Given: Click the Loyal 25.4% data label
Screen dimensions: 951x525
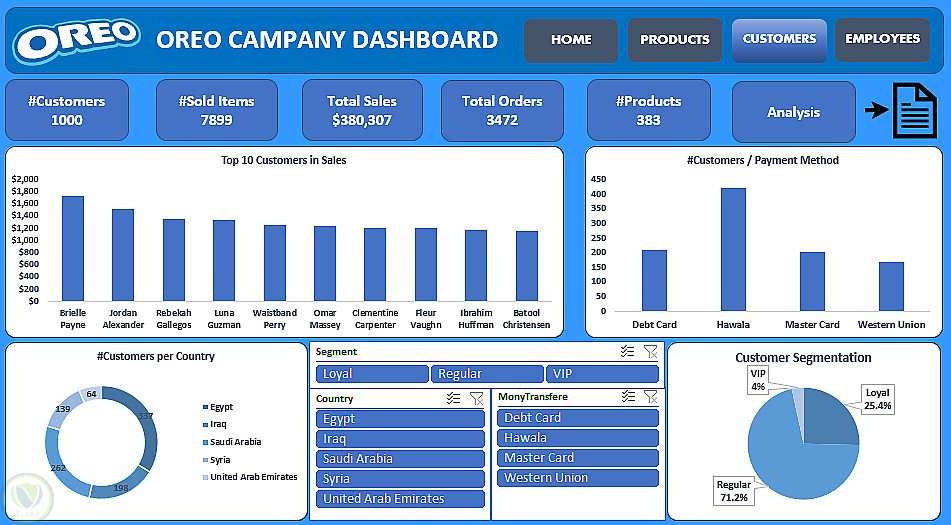Looking at the screenshot, I should [x=878, y=400].
